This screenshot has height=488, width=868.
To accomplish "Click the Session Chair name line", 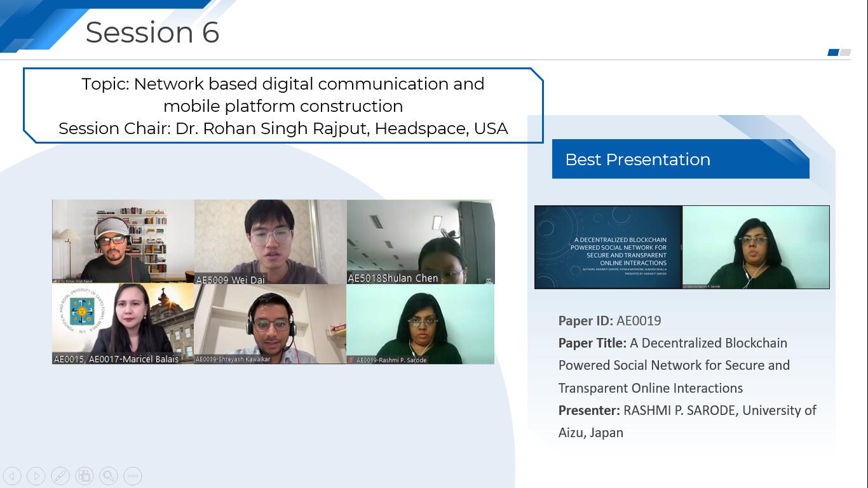I will click(283, 128).
